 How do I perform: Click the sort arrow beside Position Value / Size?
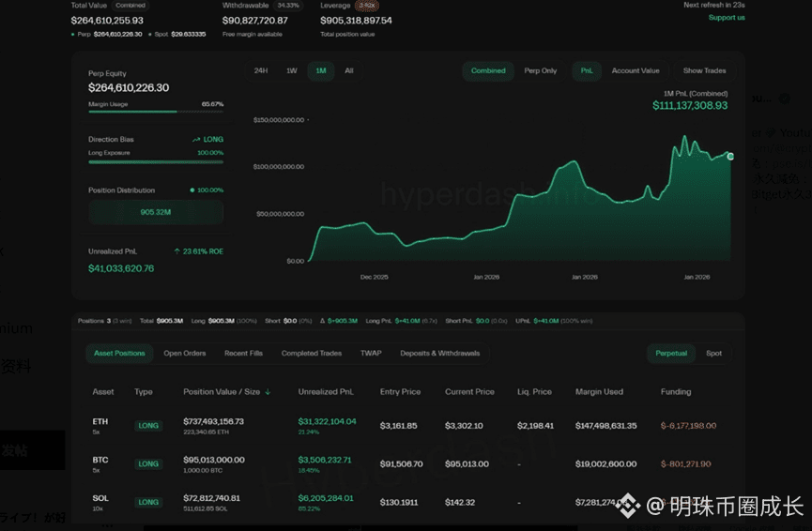coord(268,392)
